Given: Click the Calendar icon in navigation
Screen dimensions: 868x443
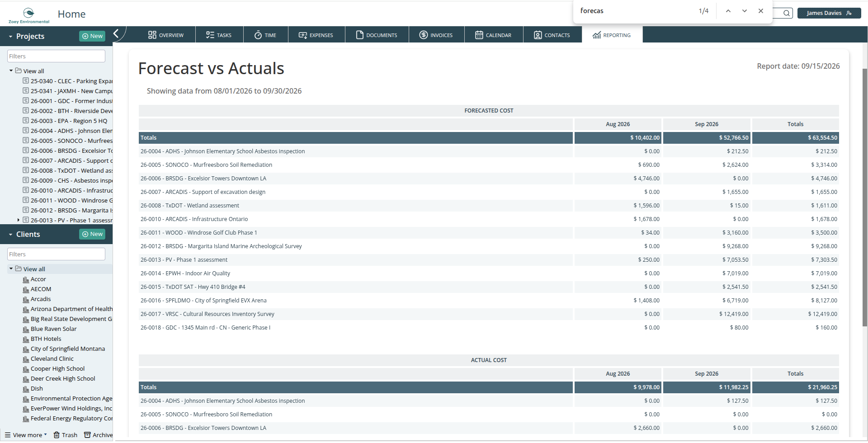Looking at the screenshot, I should click(x=479, y=35).
